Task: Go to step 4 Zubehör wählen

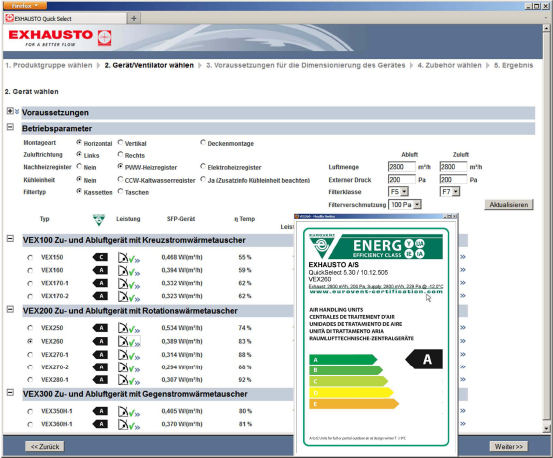Action: click(x=449, y=65)
